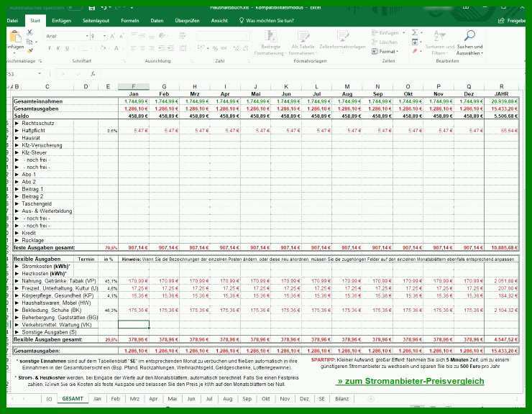
Task: Open the Jan sheet tab
Action: (97, 399)
